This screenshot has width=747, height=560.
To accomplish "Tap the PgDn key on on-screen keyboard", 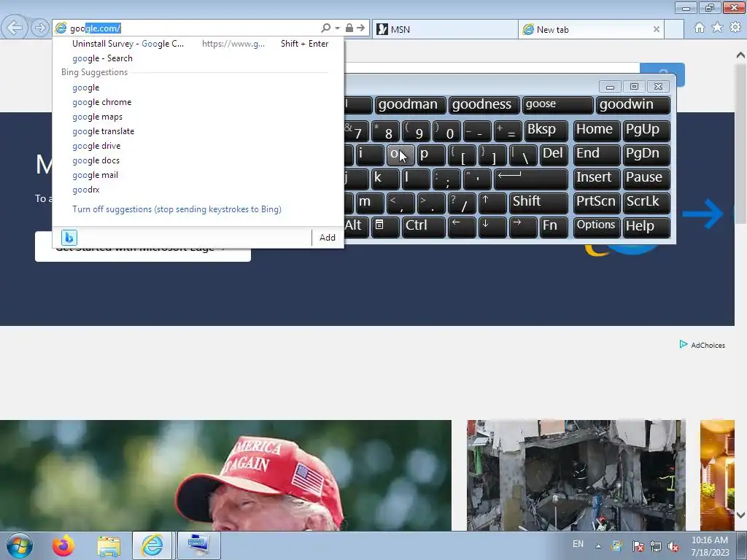I will (x=646, y=155).
